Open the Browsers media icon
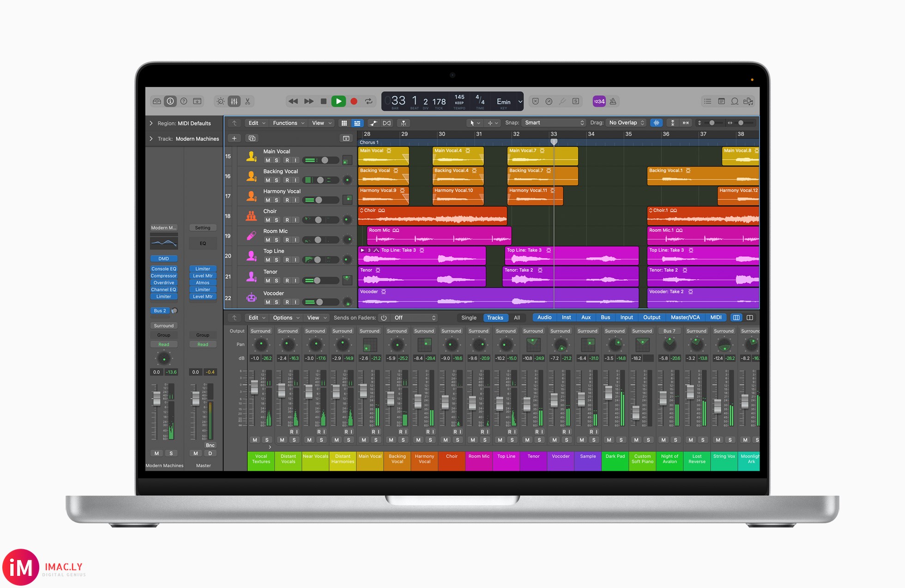 748,101
